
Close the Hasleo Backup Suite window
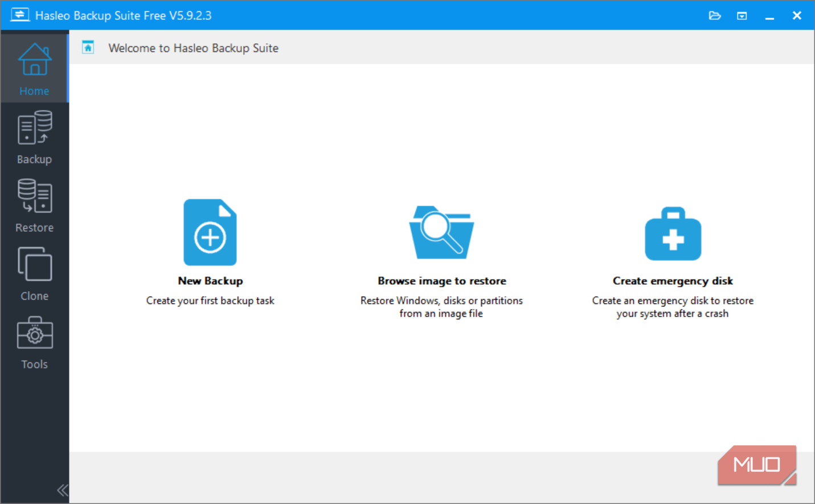797,15
